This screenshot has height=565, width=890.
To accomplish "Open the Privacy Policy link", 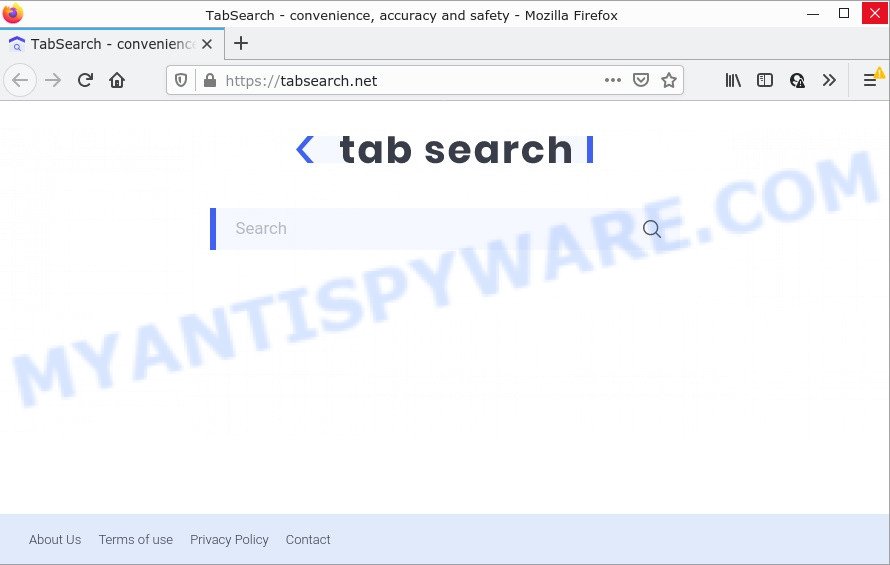I will pyautogui.click(x=229, y=539).
